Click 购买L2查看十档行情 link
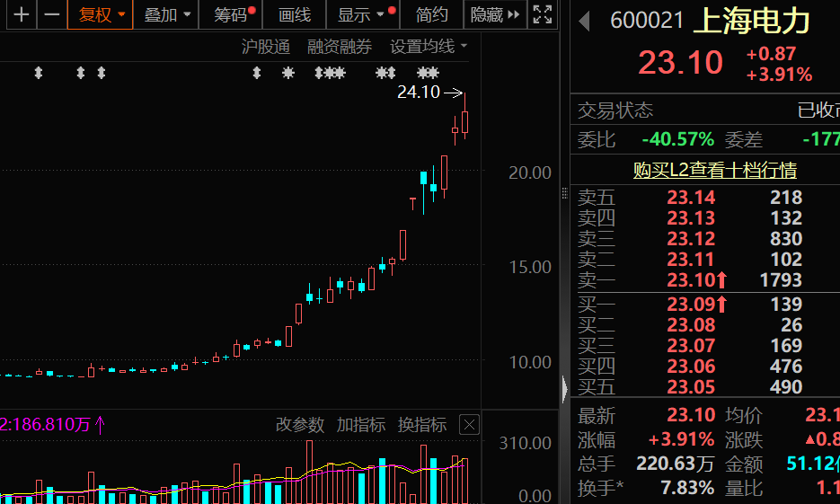This screenshot has width=840, height=504. click(x=714, y=170)
